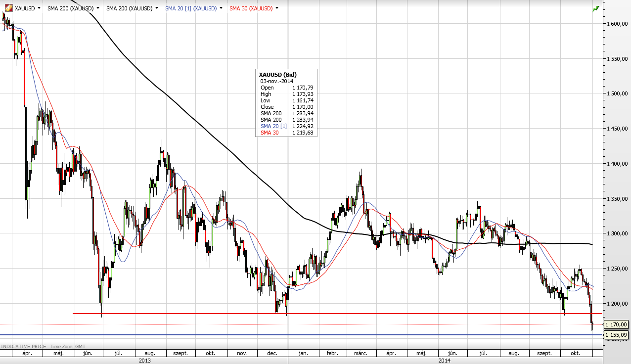Click the blue SMA 20 [1] (XAUUSD) label

pyautogui.click(x=191, y=8)
